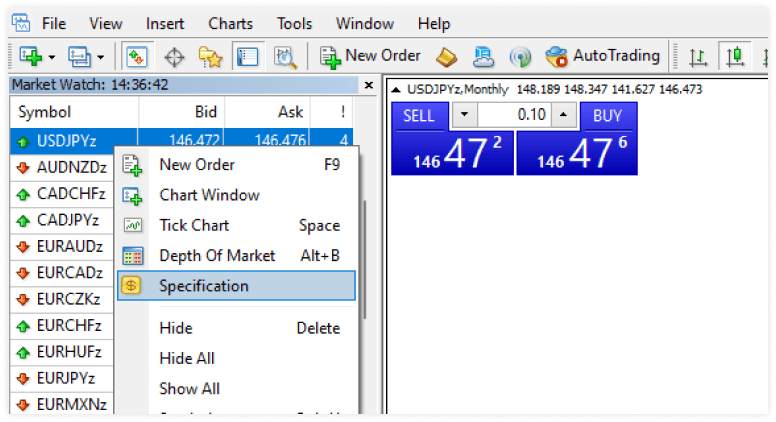Open the Profiles toolbar icon
The image size is (776, 422).
[x=76, y=57]
